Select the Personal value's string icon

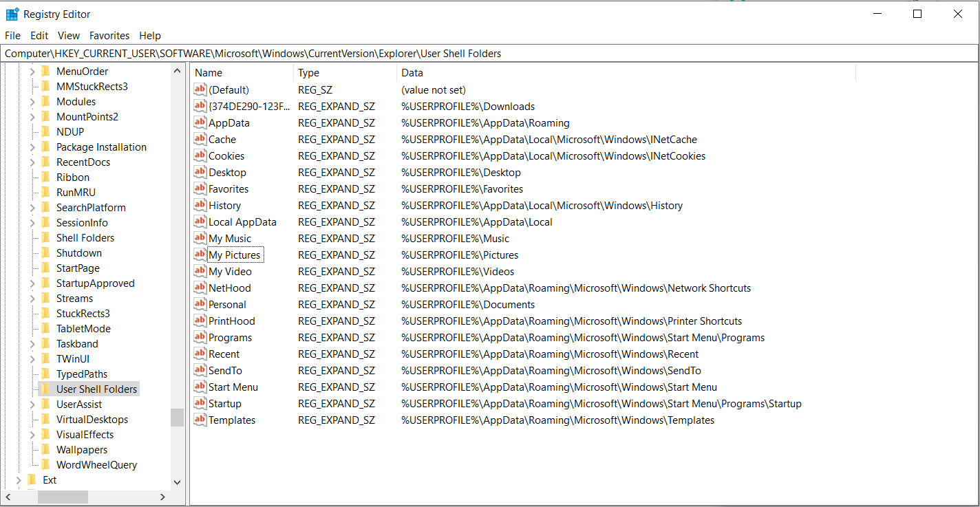coord(200,304)
